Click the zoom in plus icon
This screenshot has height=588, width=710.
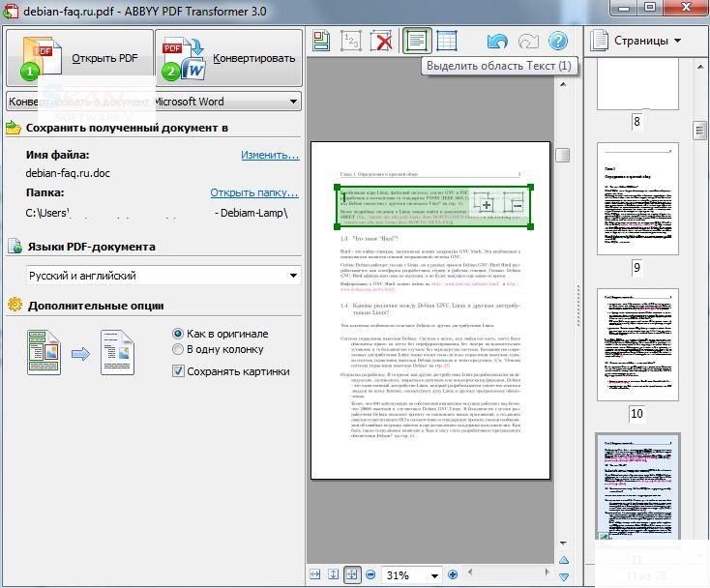tap(452, 574)
